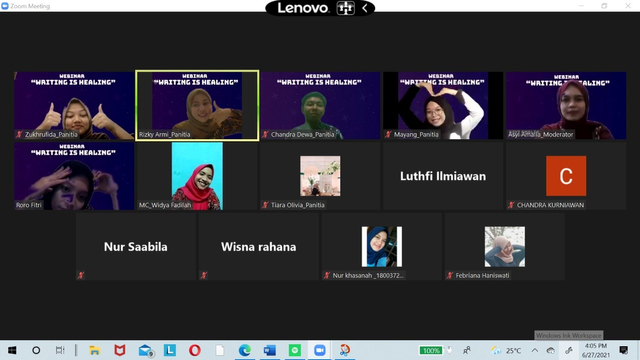Click the MC_Widya Fadilah name label
The height and width of the screenshot is (360, 640).
pos(165,205)
